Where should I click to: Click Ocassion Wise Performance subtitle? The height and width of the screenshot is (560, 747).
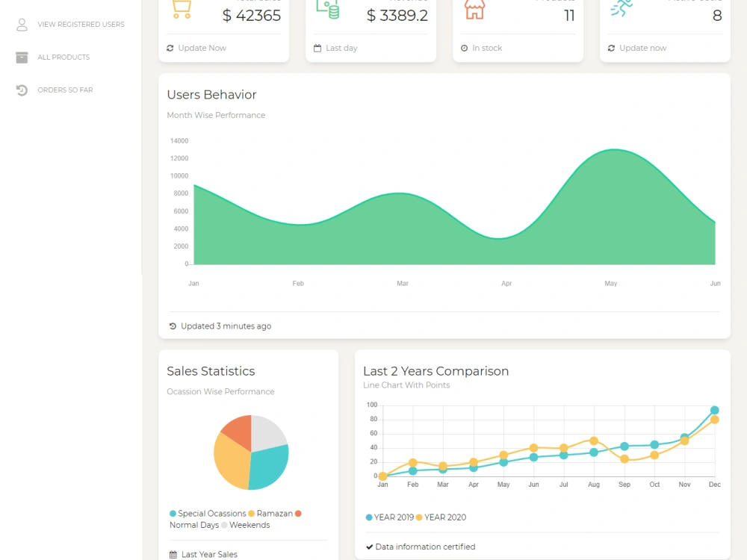(220, 392)
